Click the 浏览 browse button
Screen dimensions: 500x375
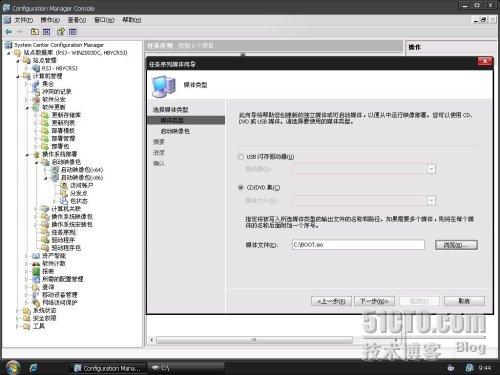click(456, 245)
